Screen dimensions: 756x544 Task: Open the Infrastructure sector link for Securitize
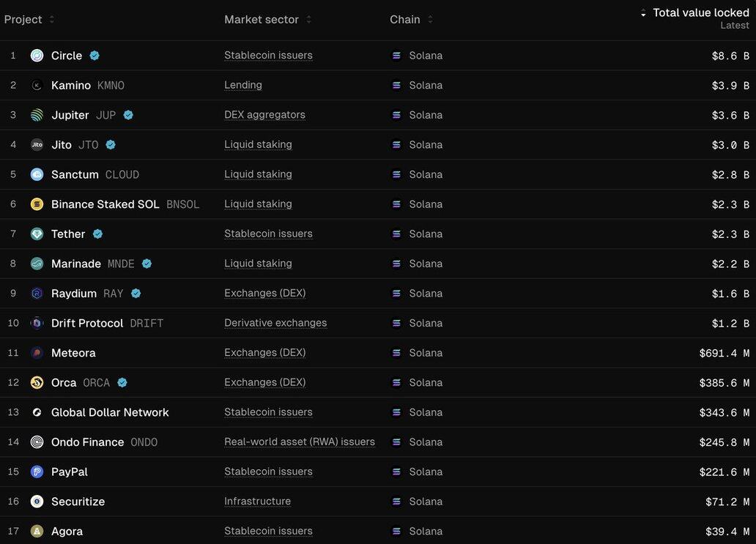257,502
